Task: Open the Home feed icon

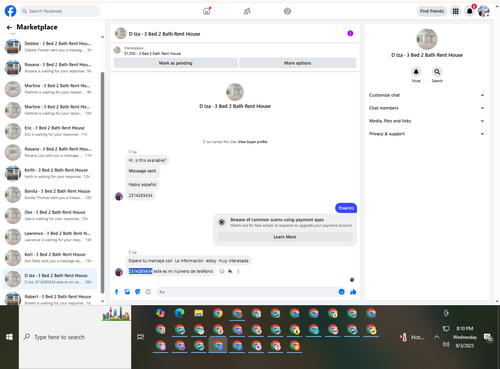Action: [x=207, y=11]
